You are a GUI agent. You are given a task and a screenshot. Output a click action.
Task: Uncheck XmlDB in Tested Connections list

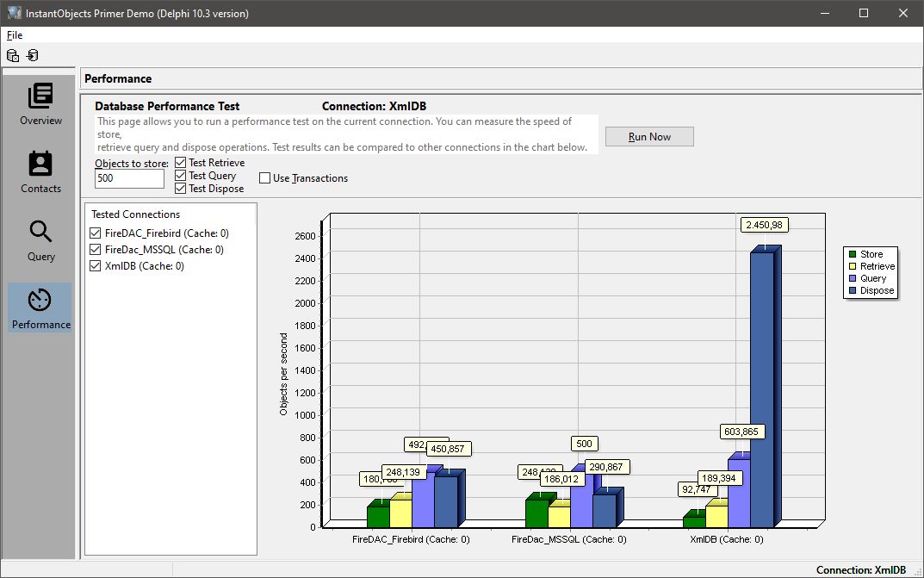(94, 265)
